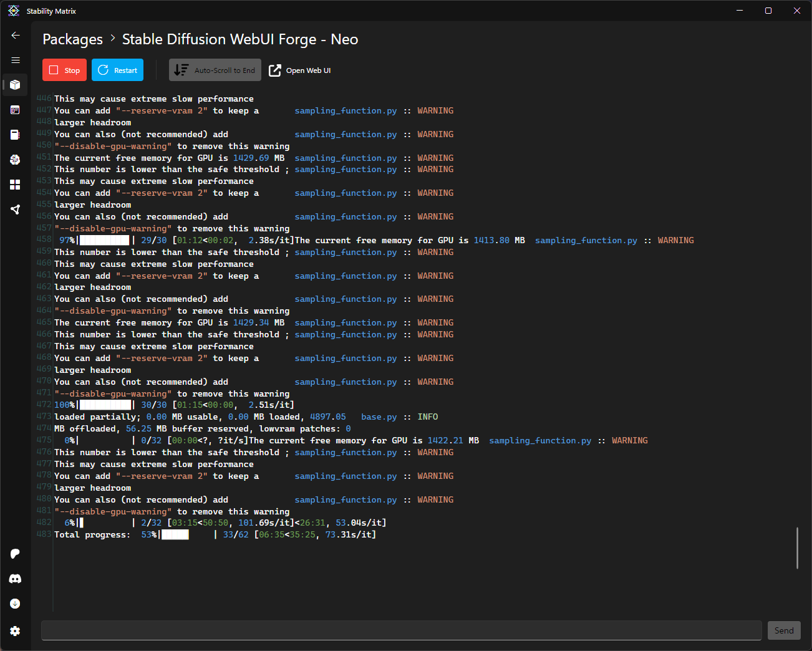812x651 pixels.
Task: Click the 1422.21 memory value
Action: [445, 440]
